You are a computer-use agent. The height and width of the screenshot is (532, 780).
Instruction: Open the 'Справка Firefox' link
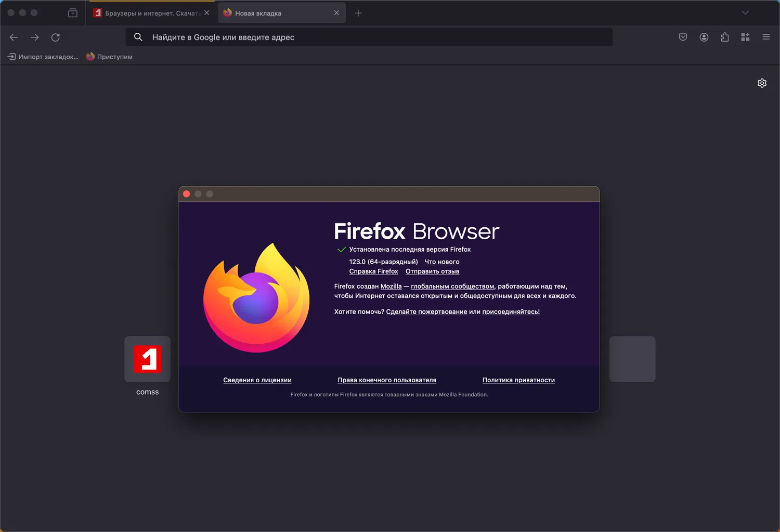373,271
